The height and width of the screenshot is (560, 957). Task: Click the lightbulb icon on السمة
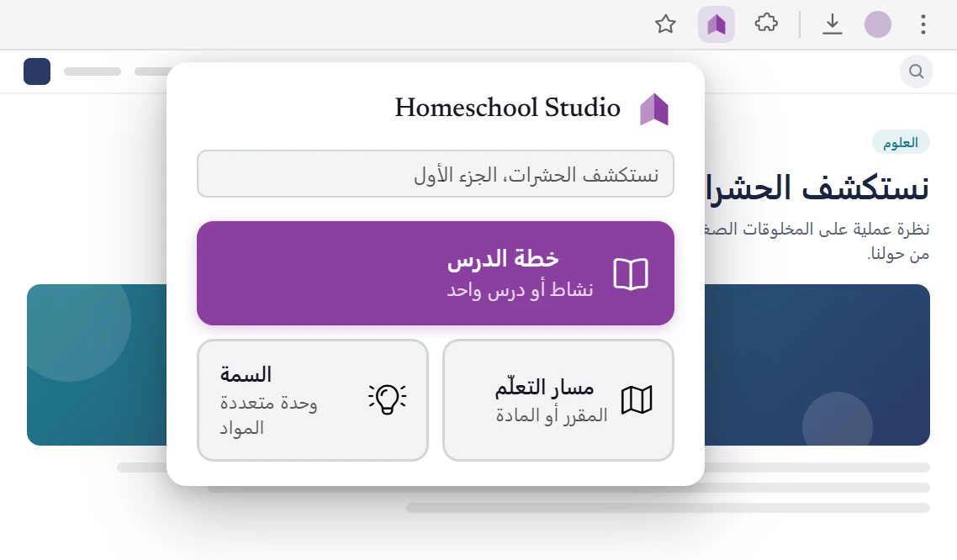(x=387, y=399)
